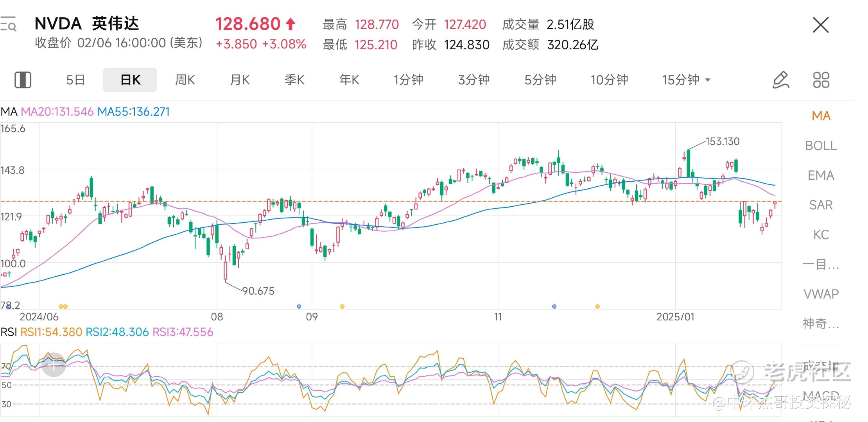Select the 10分钟 interval tab

(x=609, y=80)
